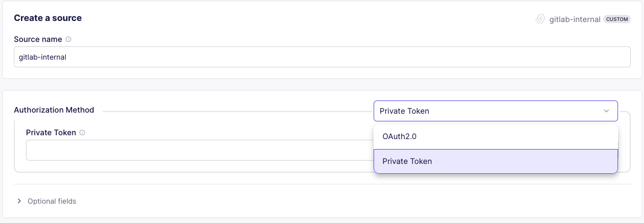
Task: Open the Authorization Method combo box
Action: (x=486, y=111)
